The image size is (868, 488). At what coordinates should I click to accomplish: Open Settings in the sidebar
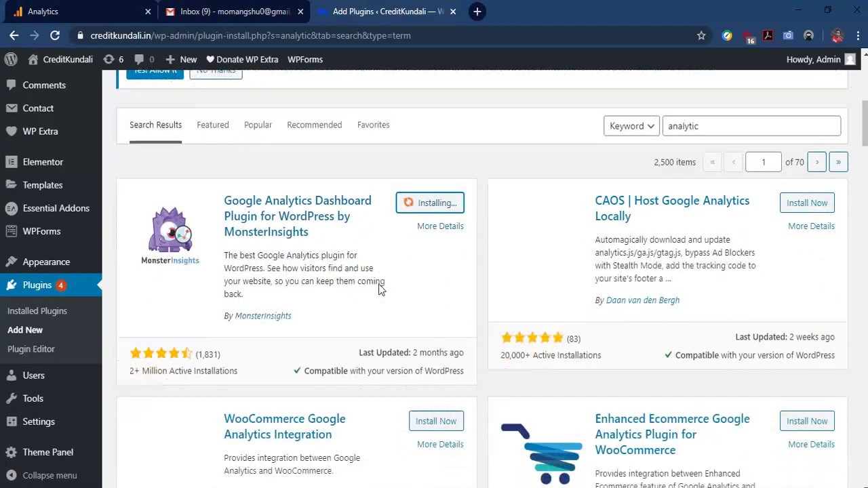(39, 422)
